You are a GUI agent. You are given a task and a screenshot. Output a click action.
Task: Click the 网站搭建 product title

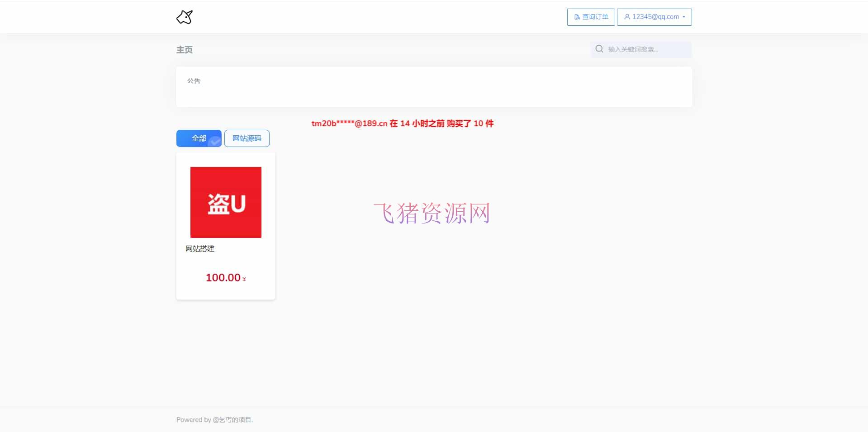point(199,248)
